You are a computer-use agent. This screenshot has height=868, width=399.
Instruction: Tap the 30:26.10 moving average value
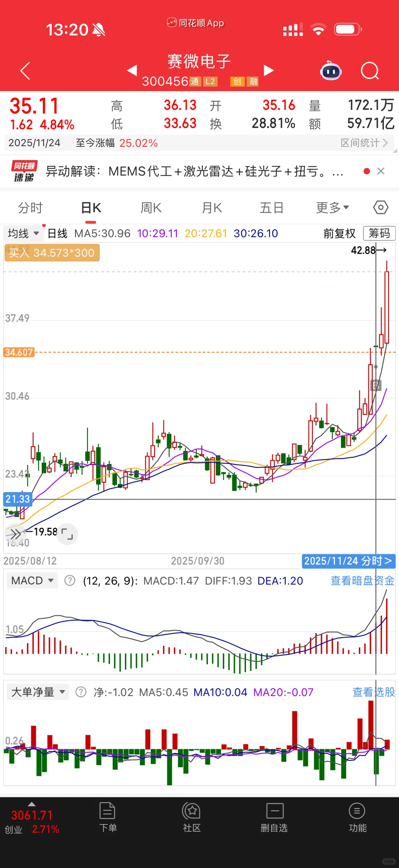click(256, 233)
